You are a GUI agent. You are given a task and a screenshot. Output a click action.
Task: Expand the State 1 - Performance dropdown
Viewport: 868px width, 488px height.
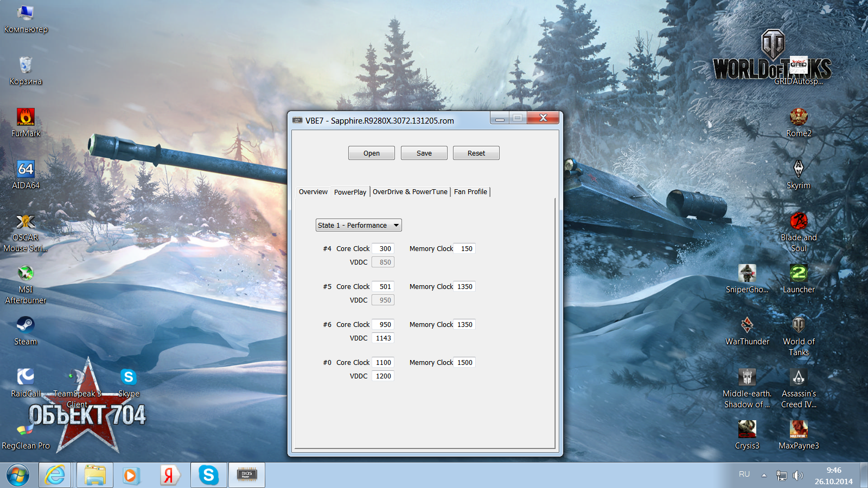[x=359, y=225]
